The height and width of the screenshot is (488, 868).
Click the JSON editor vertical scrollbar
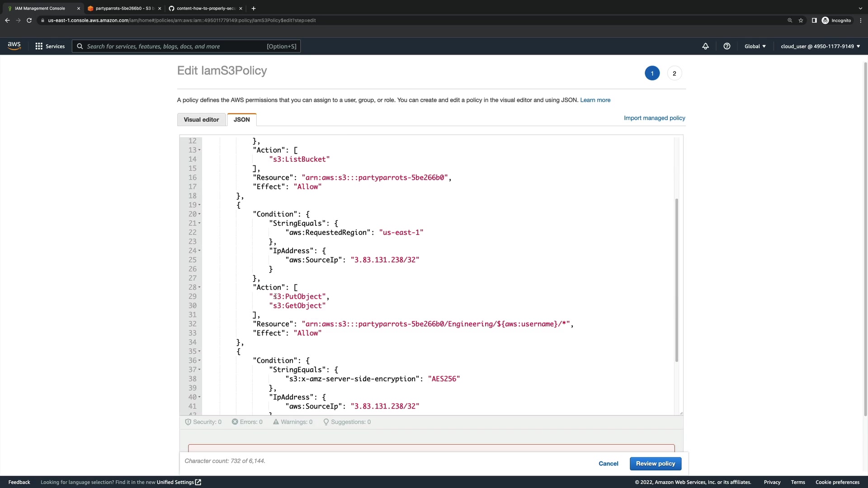[x=676, y=280]
